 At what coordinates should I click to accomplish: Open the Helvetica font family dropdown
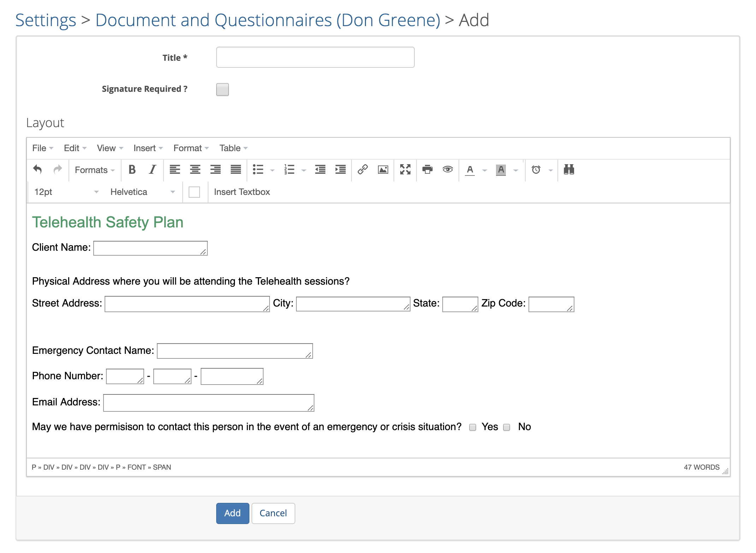click(x=141, y=192)
